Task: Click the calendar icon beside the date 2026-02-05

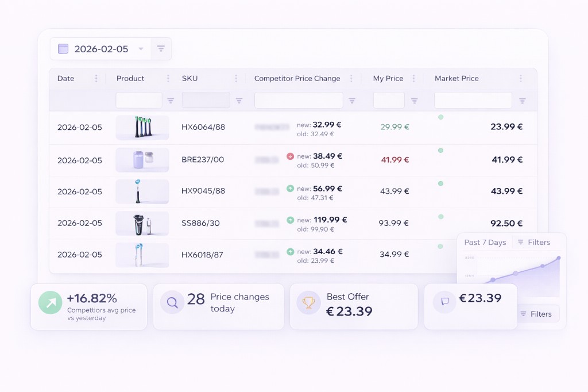Action: tap(63, 49)
